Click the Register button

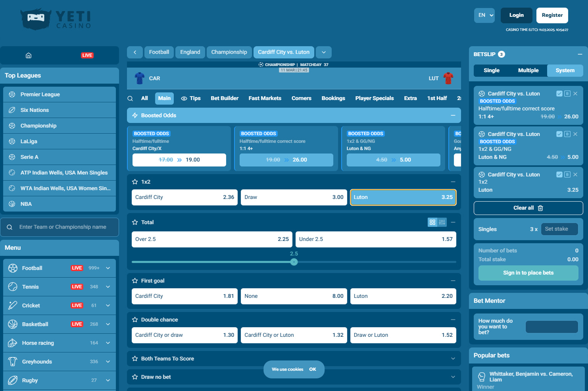pos(552,15)
